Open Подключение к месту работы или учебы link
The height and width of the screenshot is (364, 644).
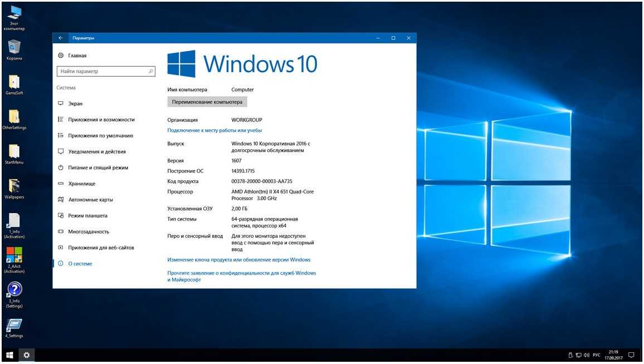(x=214, y=130)
